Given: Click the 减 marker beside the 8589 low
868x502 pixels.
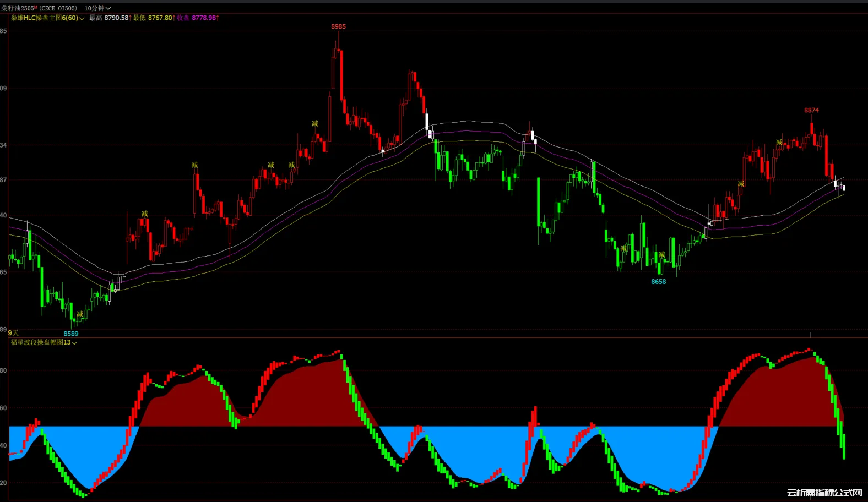Looking at the screenshot, I should pos(80,314).
